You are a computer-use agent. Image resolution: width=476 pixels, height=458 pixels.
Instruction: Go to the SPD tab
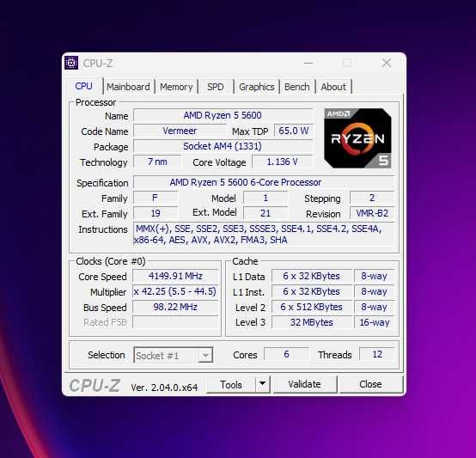pos(216,87)
